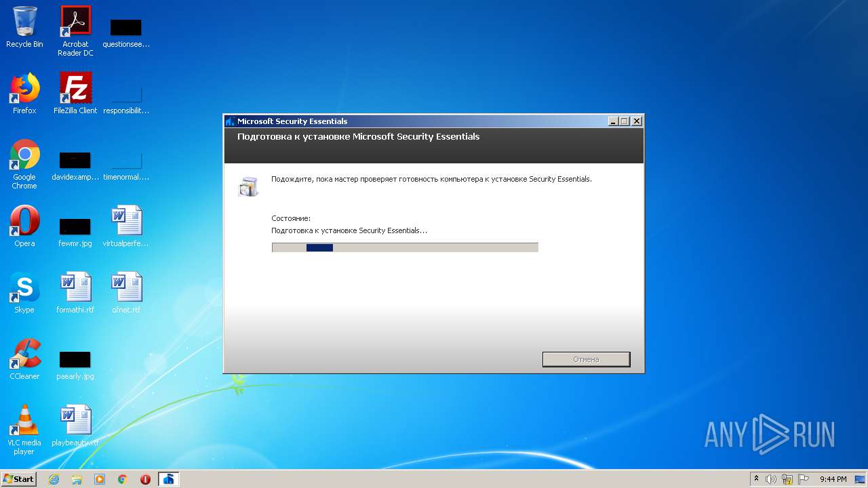Click the installer progress bar

(x=405, y=247)
